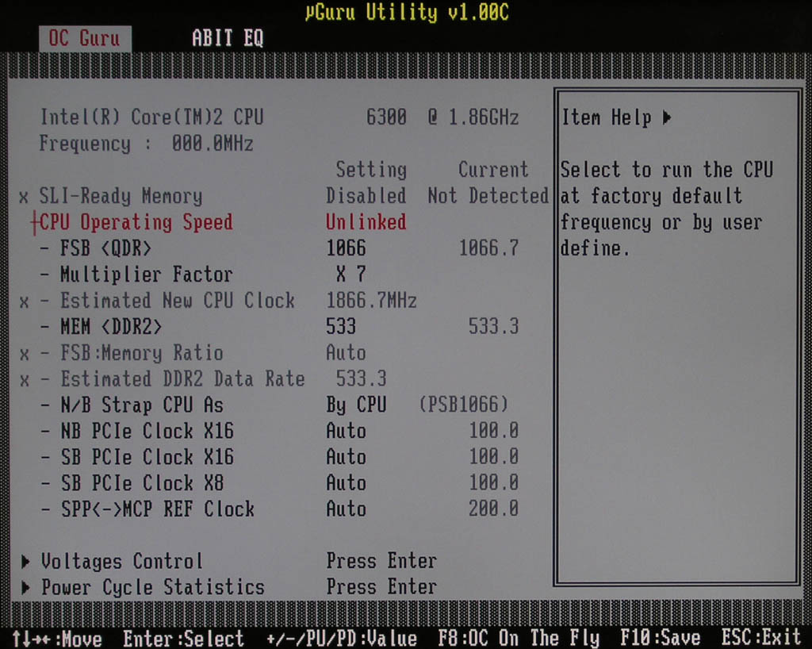Select the MEM <DDR2> label

pyautogui.click(x=111, y=327)
